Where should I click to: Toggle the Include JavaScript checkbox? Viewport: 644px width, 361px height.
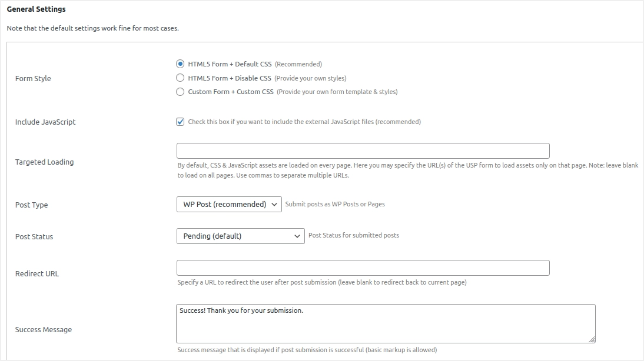[x=180, y=122]
